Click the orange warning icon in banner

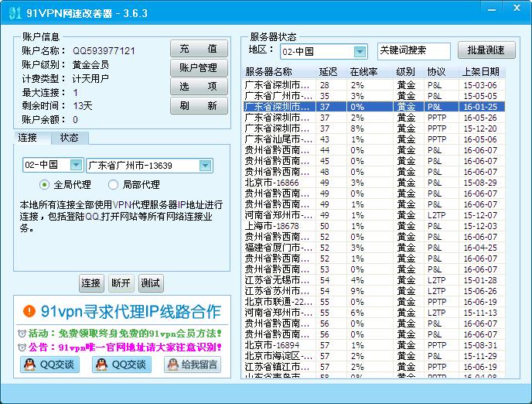29,310
